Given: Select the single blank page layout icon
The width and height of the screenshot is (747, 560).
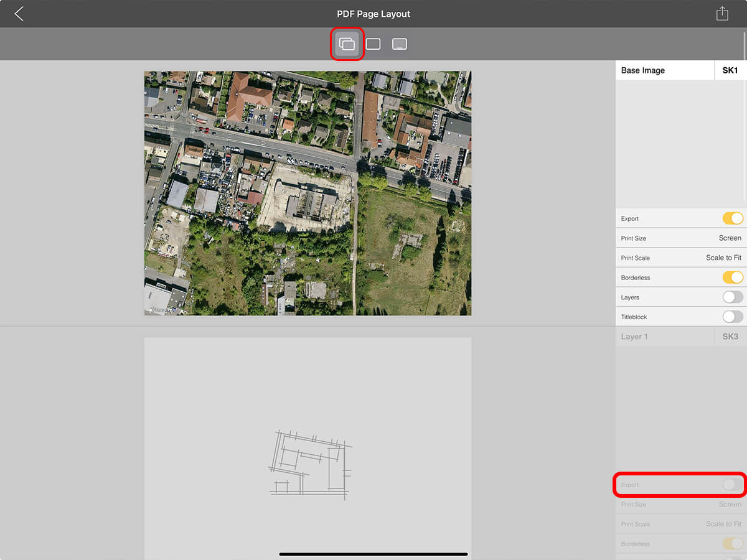Looking at the screenshot, I should (373, 44).
